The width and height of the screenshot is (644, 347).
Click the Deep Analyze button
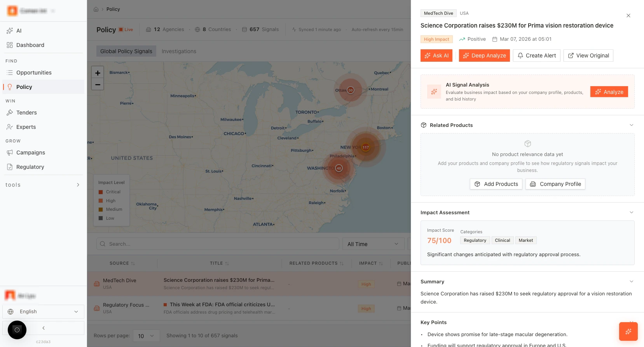coord(484,56)
